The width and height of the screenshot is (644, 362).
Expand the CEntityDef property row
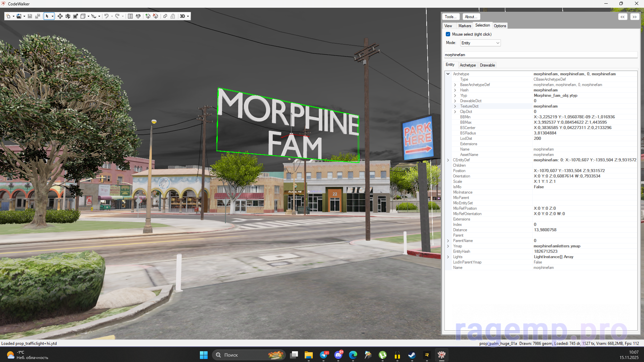point(448,160)
